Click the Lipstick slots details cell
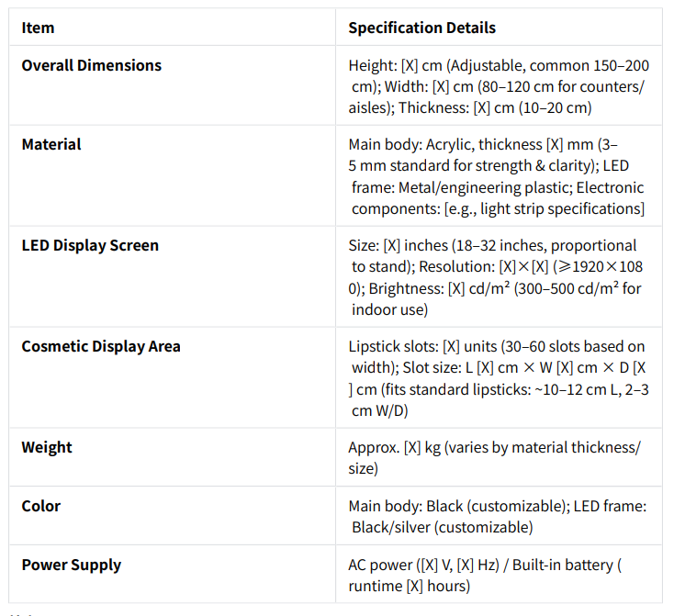Viewport: 674px width, 616px height. (x=499, y=378)
